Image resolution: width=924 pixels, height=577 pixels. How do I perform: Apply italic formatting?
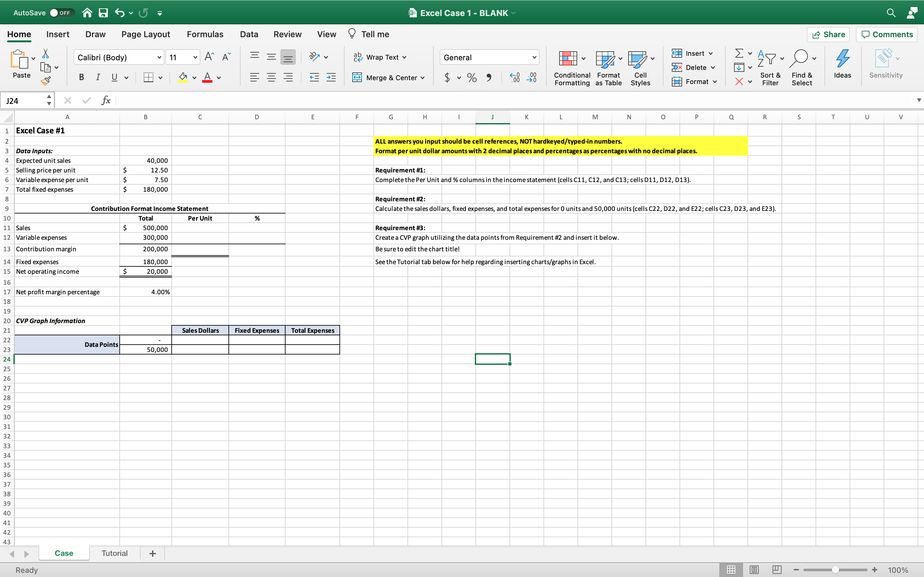tap(98, 78)
